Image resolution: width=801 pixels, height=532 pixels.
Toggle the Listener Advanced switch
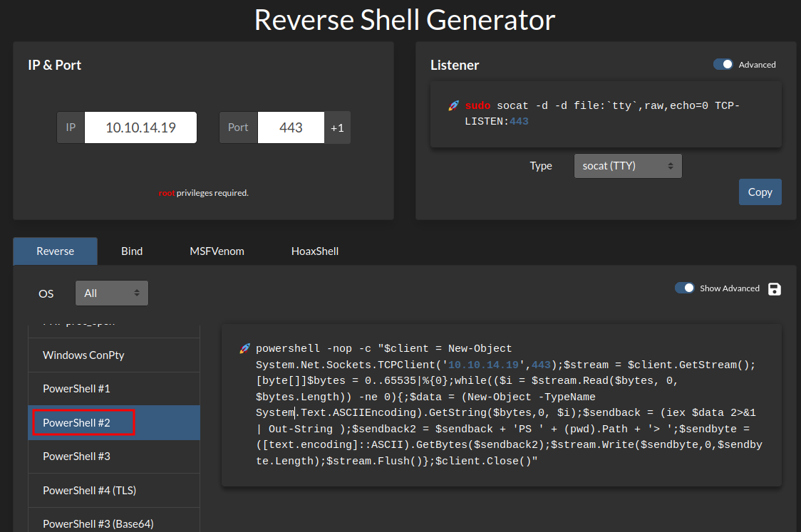click(723, 64)
